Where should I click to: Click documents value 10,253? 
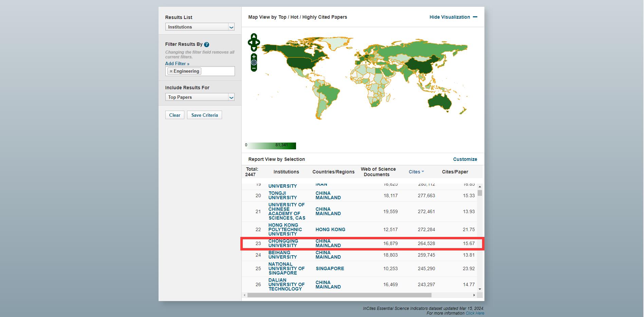(390, 268)
